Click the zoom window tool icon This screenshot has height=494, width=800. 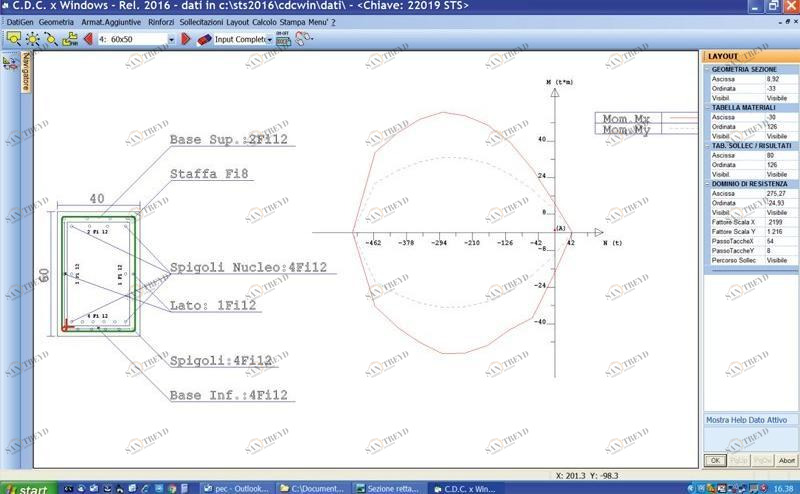[13, 39]
